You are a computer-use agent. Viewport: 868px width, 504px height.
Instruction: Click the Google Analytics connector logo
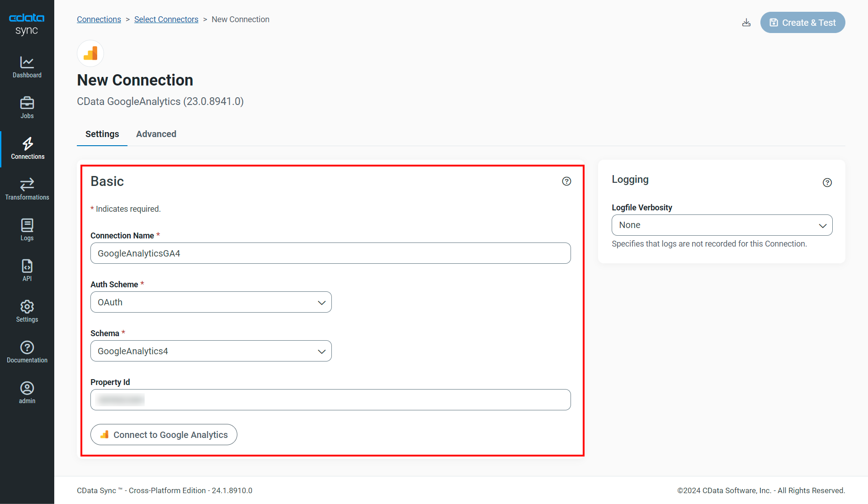pos(90,53)
